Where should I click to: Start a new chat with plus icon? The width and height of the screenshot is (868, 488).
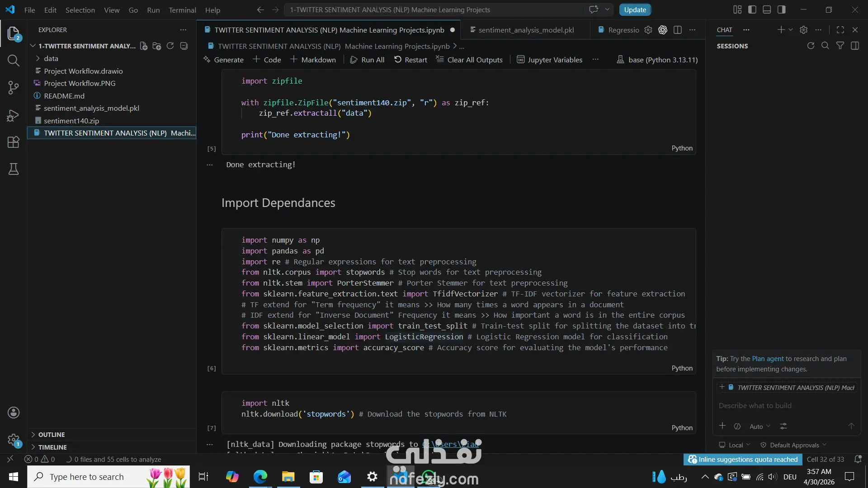click(781, 30)
